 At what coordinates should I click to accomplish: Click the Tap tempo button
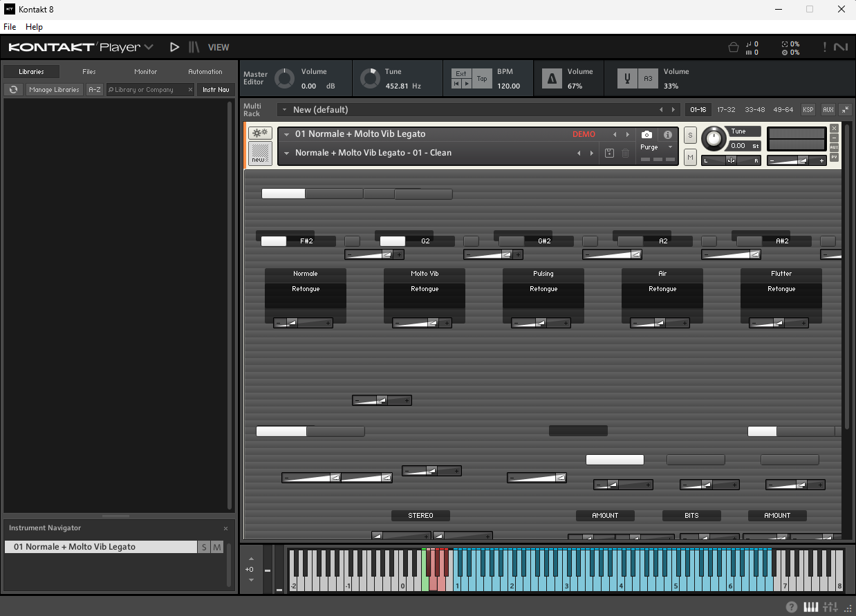click(482, 79)
